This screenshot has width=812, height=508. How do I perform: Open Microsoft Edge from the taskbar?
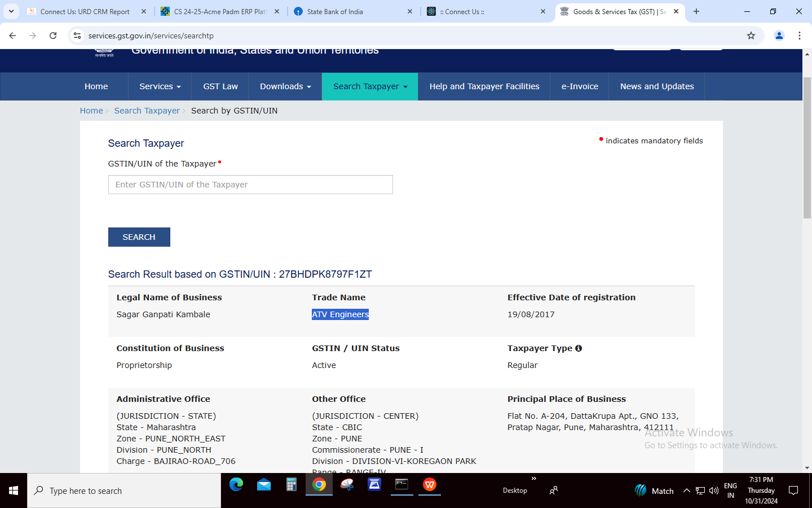tap(236, 484)
